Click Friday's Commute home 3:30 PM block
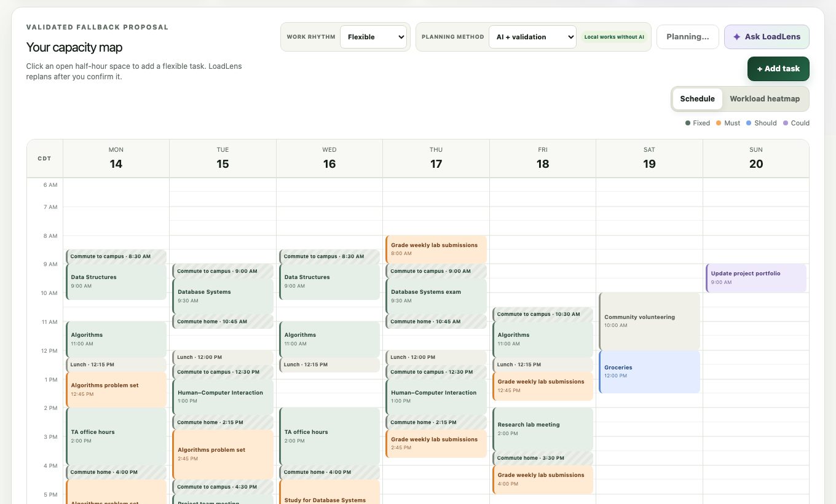836x504 pixels. coord(543,458)
